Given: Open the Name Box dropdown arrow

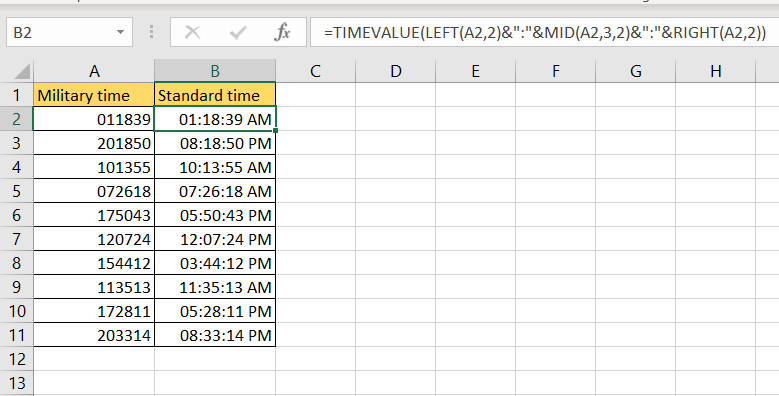Looking at the screenshot, I should click(x=120, y=33).
